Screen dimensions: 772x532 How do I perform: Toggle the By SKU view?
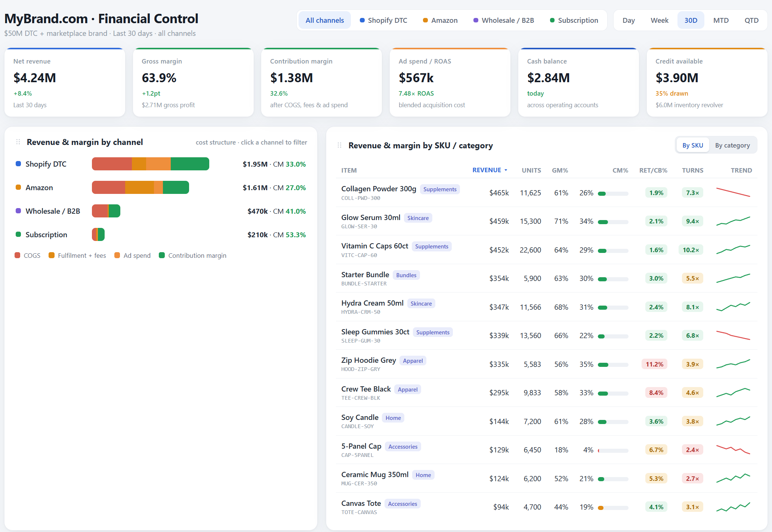tap(692, 145)
